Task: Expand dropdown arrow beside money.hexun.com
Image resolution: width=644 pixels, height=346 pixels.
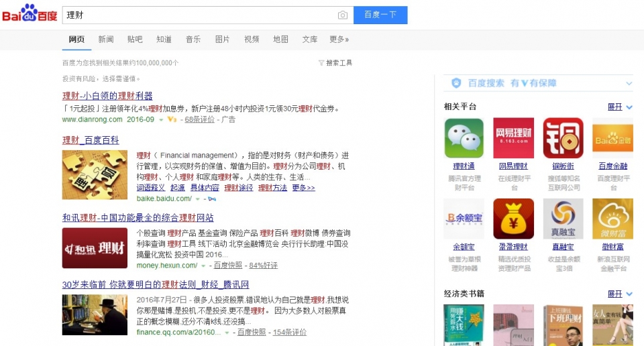Action: click(203, 266)
